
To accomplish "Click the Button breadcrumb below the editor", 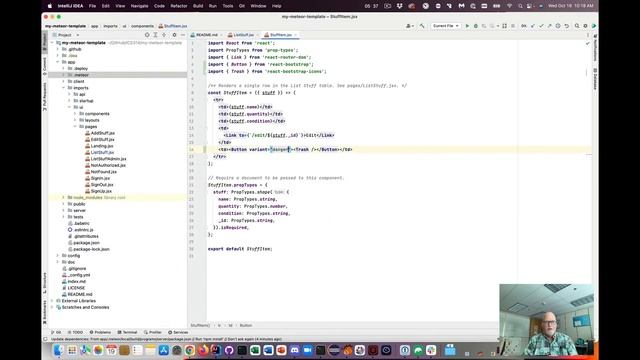I will click(x=246, y=325).
